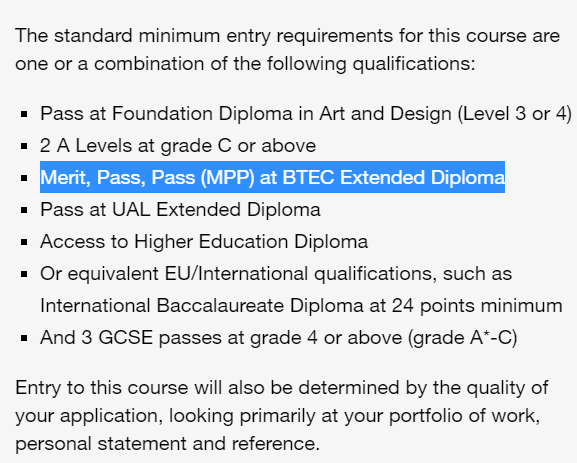
Task: Click 'your application, looking primarily' line
Action: [x=278, y=416]
